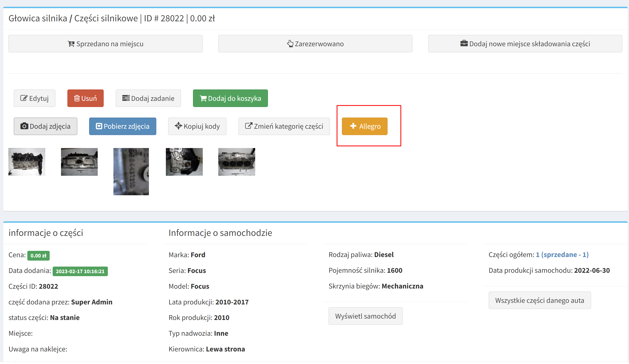Click the pencil icon on Edytuj
629x364 pixels.
(24, 98)
